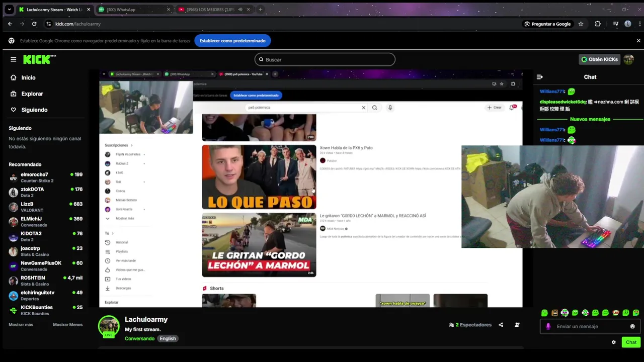This screenshot has height=362, width=644.
Task: Open ELMichiJ recommended channel
Action: point(45,222)
